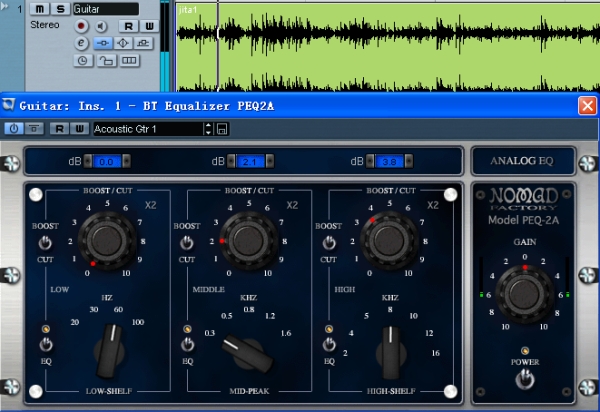Increase high band dB value arrow
This screenshot has width=600, height=412.
(409, 161)
